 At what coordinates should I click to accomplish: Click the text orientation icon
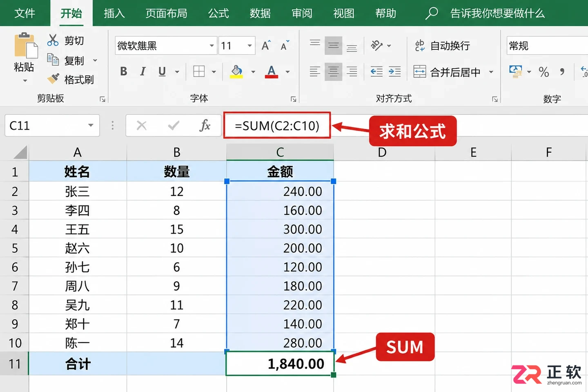click(376, 45)
